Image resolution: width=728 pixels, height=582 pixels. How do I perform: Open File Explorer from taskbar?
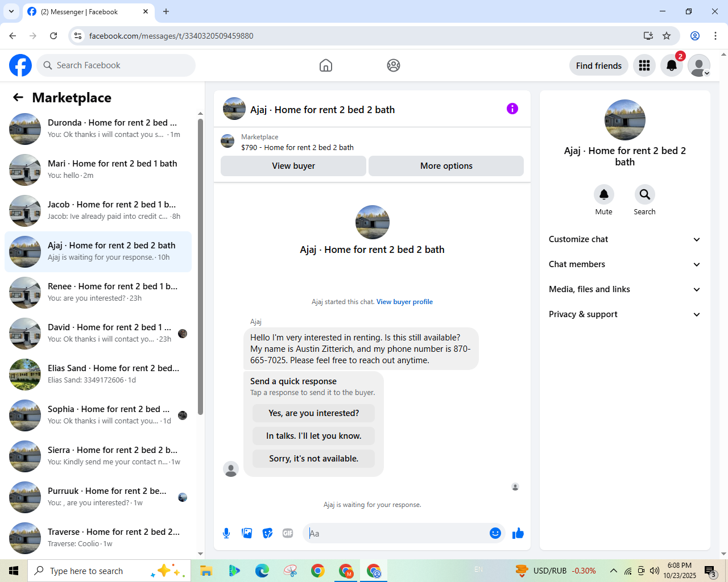click(x=206, y=571)
